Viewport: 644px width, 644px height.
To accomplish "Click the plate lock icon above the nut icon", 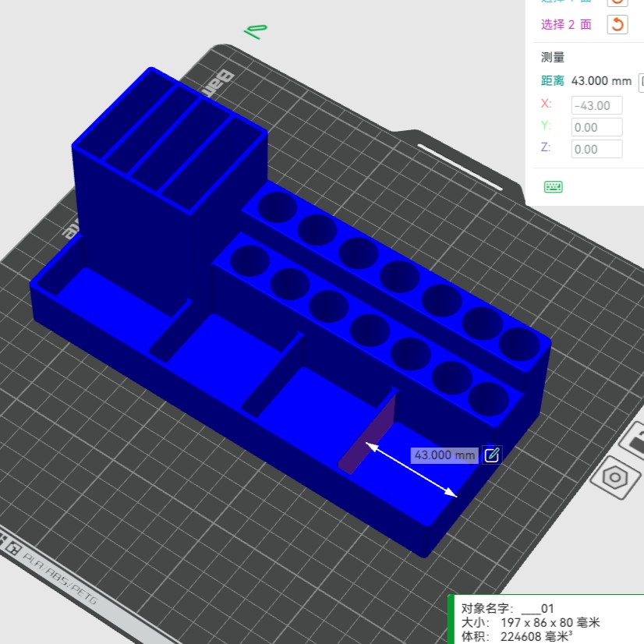I will [x=634, y=440].
